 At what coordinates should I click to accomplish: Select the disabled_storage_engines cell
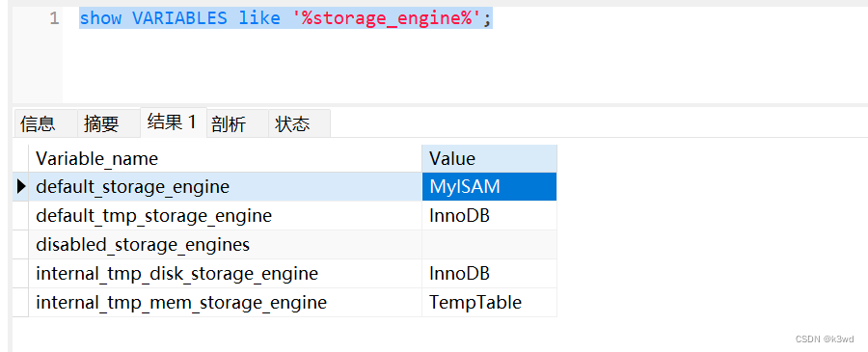tap(226, 244)
